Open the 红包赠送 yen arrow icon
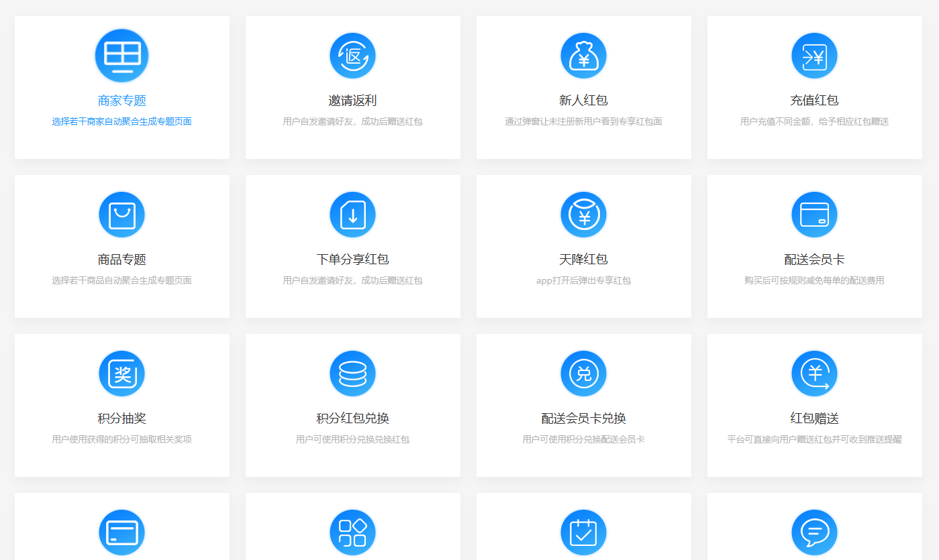The image size is (939, 560). point(814,374)
